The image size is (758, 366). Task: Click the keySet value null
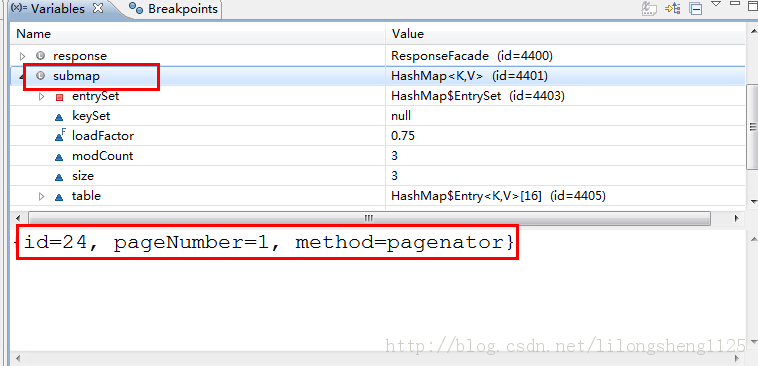(401, 116)
